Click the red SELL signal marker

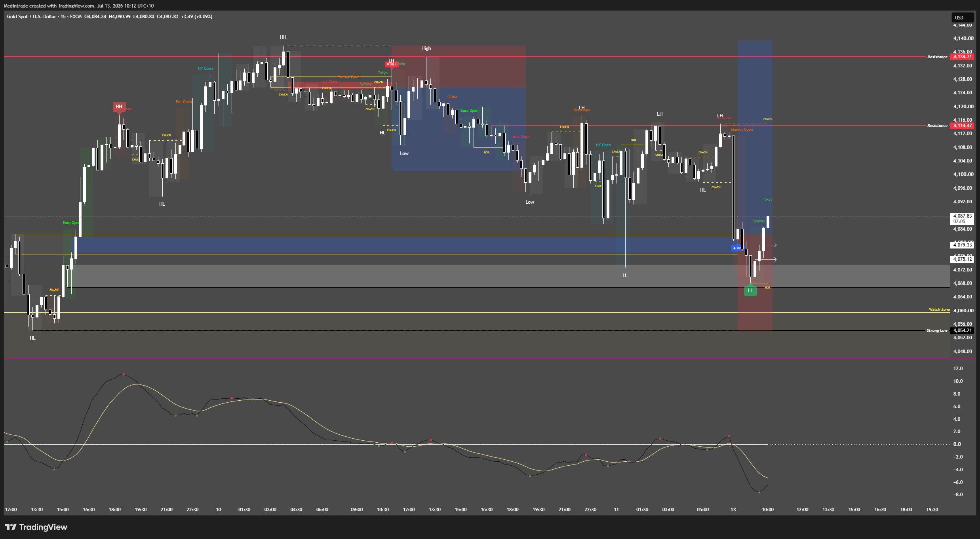[x=391, y=65]
